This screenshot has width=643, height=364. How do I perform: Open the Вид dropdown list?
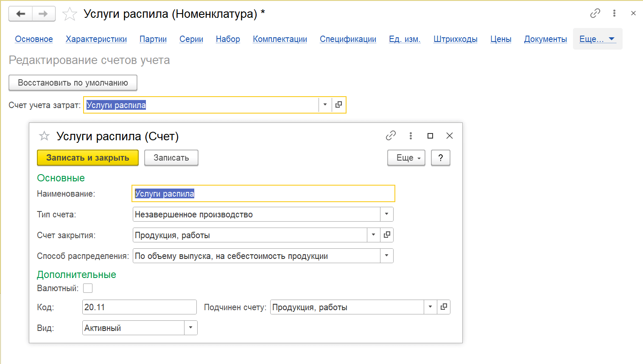point(190,328)
